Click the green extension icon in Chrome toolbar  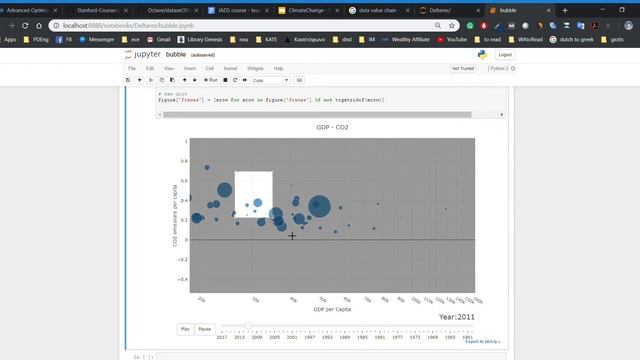470,26
